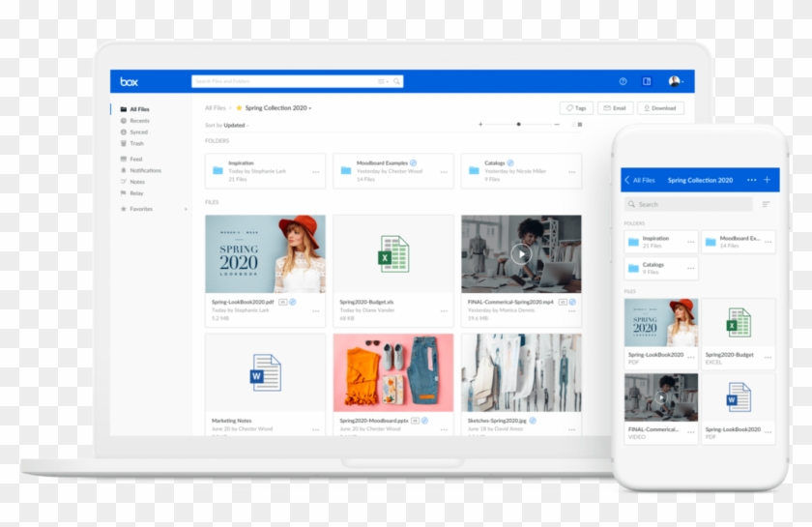The width and height of the screenshot is (812, 527).
Task: Open more options for Moodboard Examples folder
Action: [x=444, y=172]
